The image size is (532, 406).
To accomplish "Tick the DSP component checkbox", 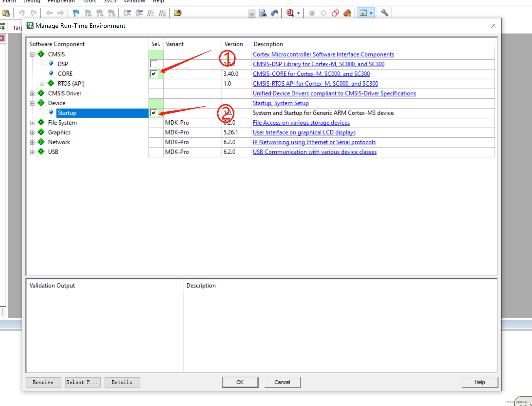I will [x=154, y=64].
